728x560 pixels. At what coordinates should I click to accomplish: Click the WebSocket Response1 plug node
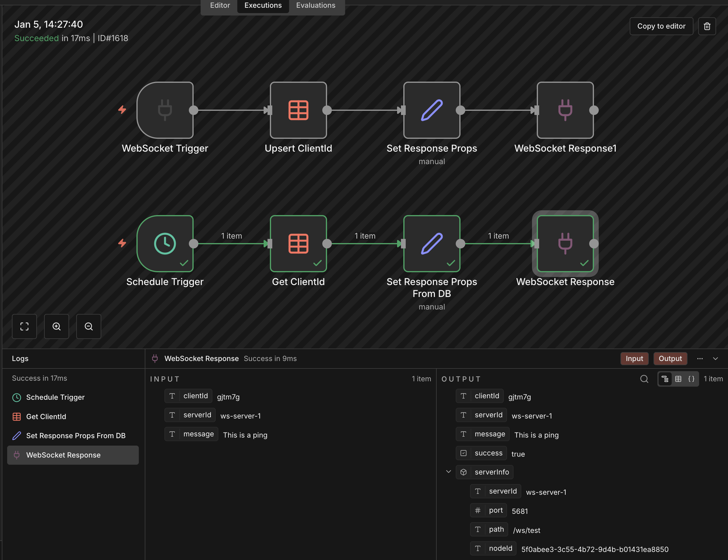(565, 110)
